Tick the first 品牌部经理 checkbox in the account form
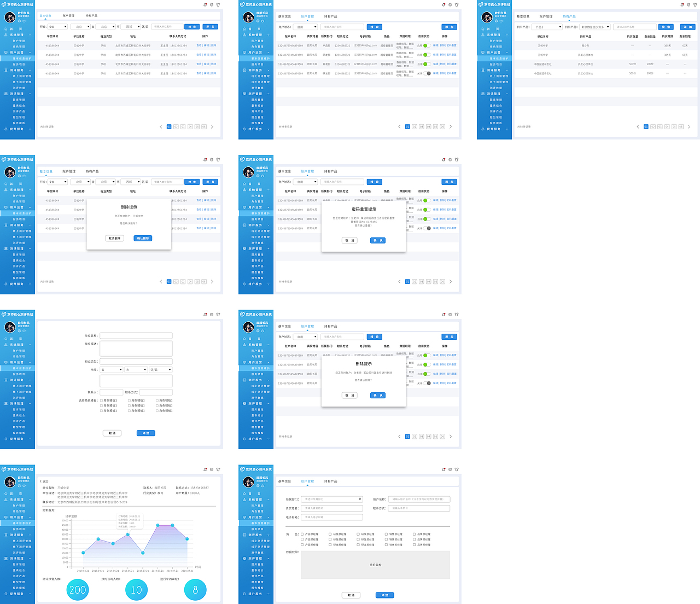Image resolution: width=700 pixels, height=604 pixels. [x=415, y=534]
